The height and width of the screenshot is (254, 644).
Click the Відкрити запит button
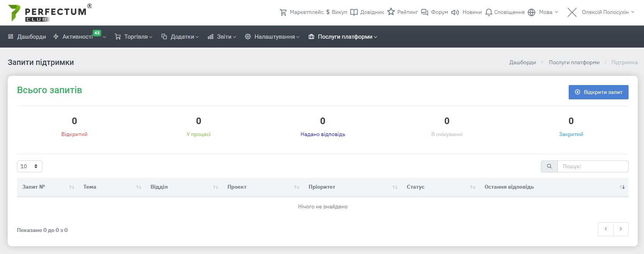click(598, 92)
